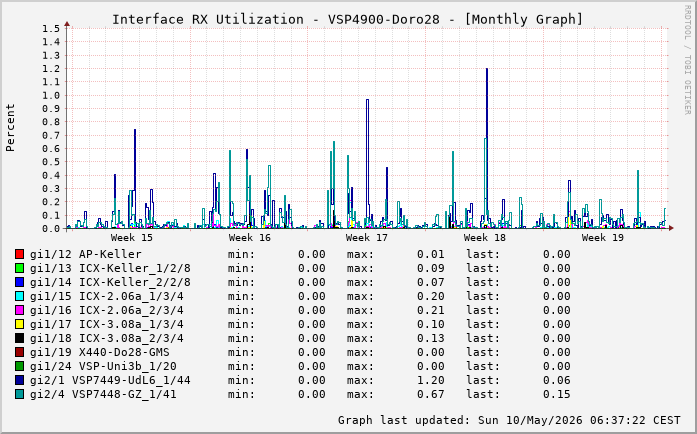
Task: Click the Week 15 axis label
Action: (132, 237)
